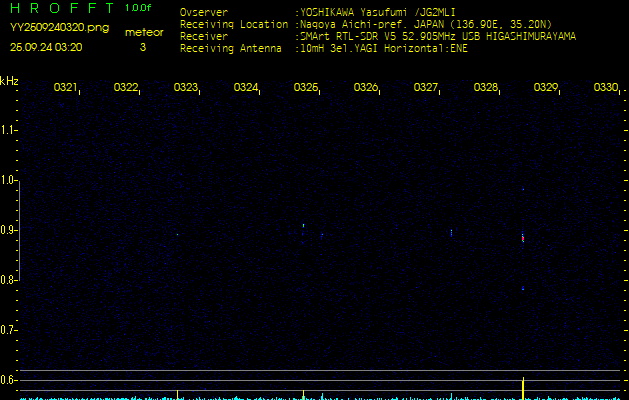Click the 0.6 kHz axis label
629x400 pixels.
tap(8, 380)
